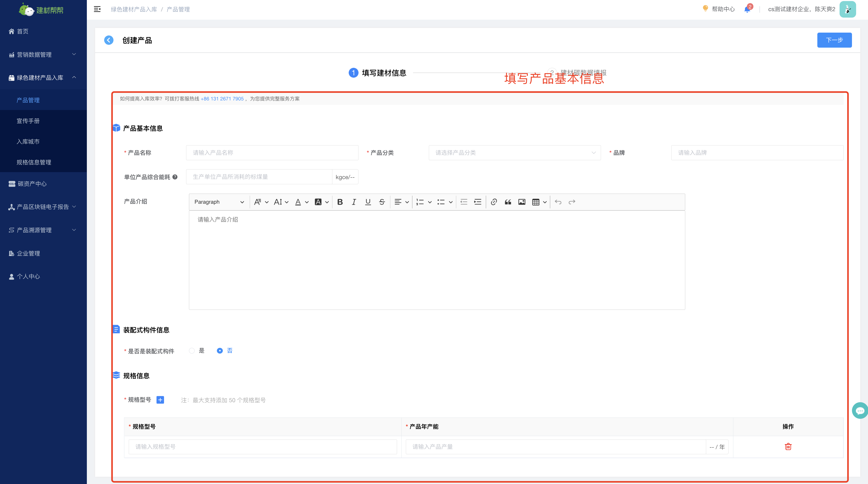Insert a link using the link icon

point(494,202)
